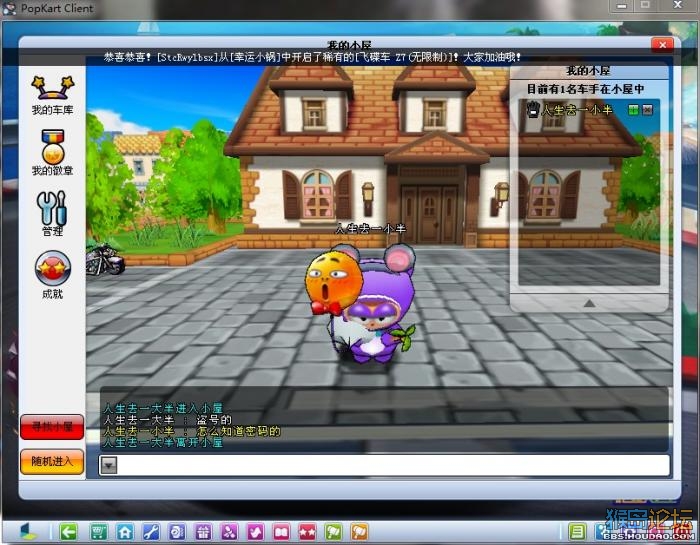Screen dimensions: 700x545
Task: Open the purple gift box icon
Action: pos(203,532)
